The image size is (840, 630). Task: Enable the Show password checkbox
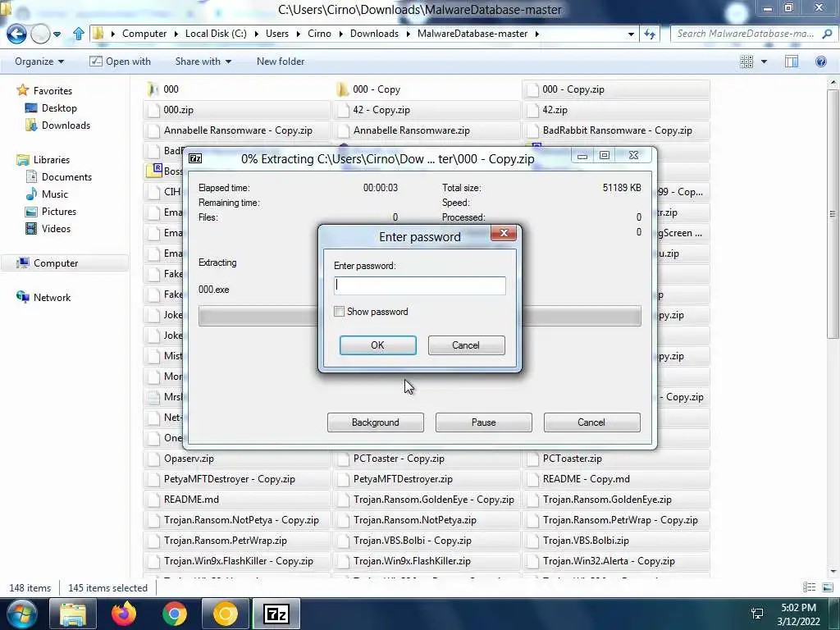(x=339, y=312)
